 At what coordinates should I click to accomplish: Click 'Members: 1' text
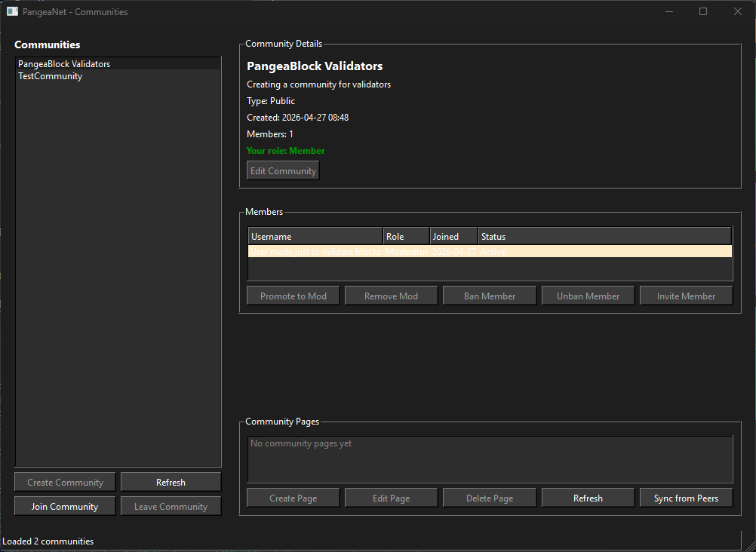270,134
